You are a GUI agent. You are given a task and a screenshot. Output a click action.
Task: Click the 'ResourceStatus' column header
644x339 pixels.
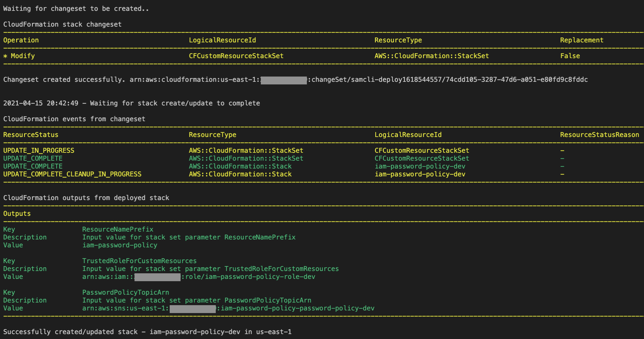pos(31,135)
